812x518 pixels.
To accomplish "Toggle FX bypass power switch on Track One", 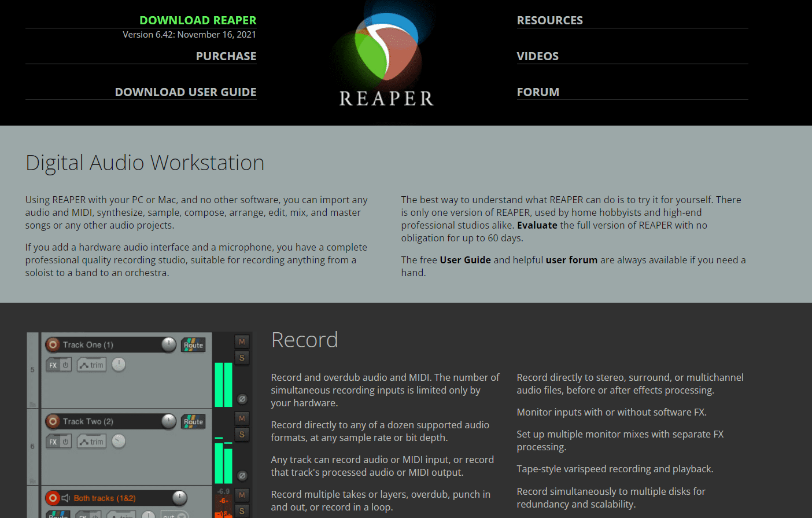I will (x=65, y=364).
